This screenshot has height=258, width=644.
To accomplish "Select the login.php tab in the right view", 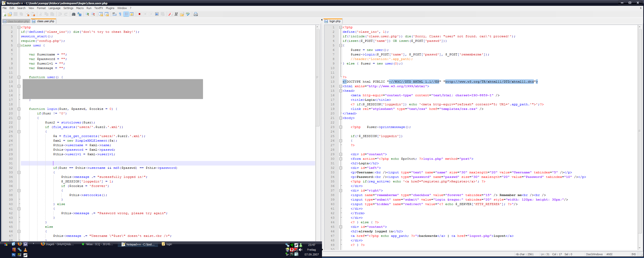I will coord(333,21).
